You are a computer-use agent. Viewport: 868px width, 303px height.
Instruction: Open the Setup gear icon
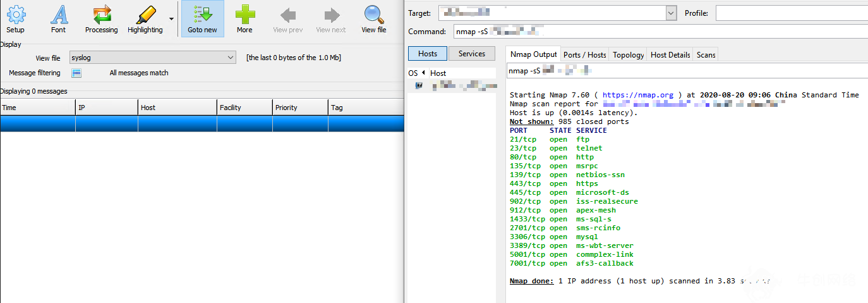[15, 19]
